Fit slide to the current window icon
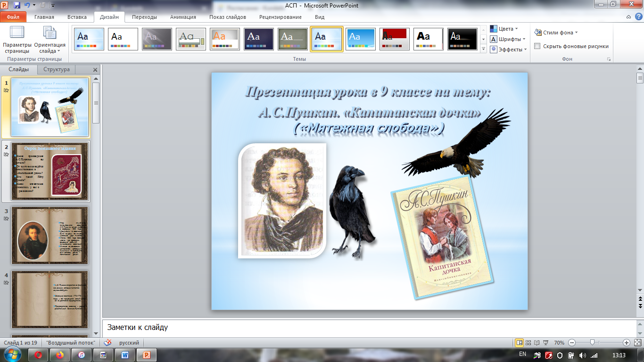Image resolution: width=644 pixels, height=362 pixels. (637, 343)
